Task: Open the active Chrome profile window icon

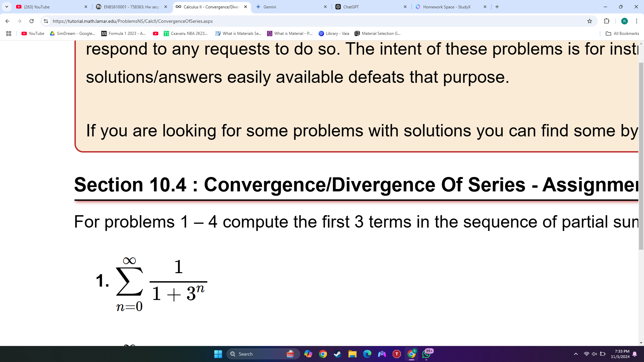Action: pyautogui.click(x=412, y=354)
